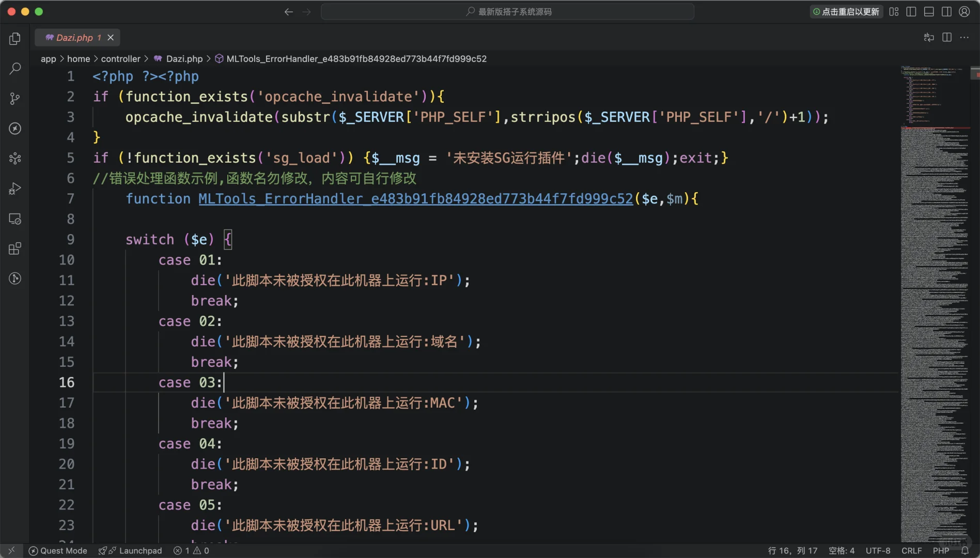
Task: Expand the 'home' breadcrumb folder
Action: click(x=79, y=59)
